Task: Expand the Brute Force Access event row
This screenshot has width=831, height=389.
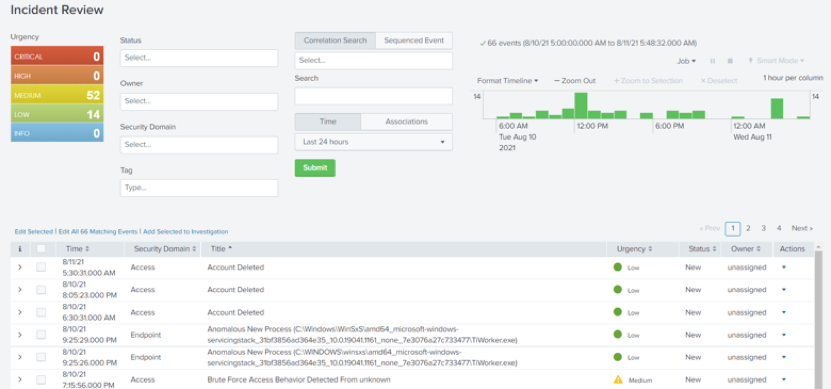Action: [x=20, y=379]
